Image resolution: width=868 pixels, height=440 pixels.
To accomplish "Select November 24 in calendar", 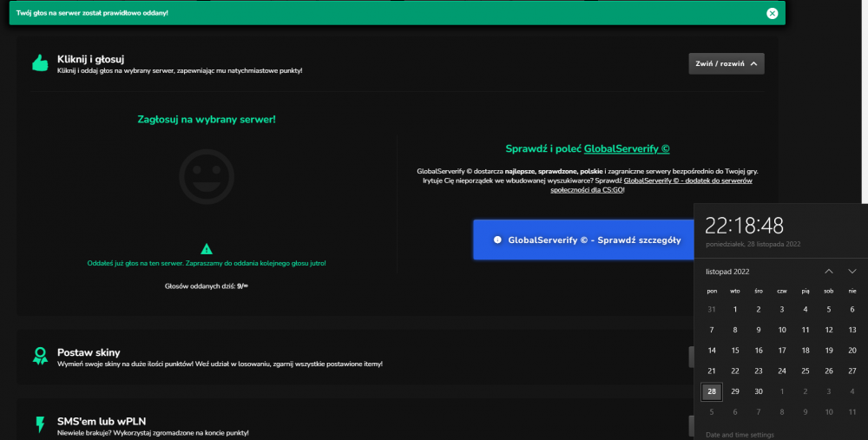I will tap(782, 371).
